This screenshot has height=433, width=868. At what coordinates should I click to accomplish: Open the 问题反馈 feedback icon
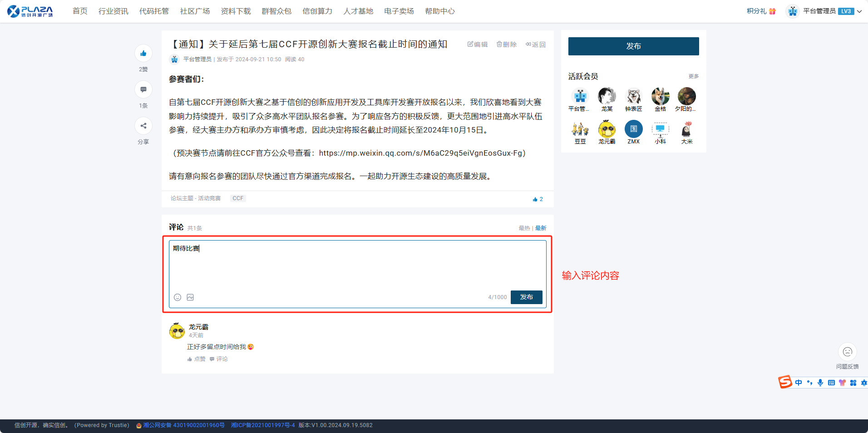[847, 352]
